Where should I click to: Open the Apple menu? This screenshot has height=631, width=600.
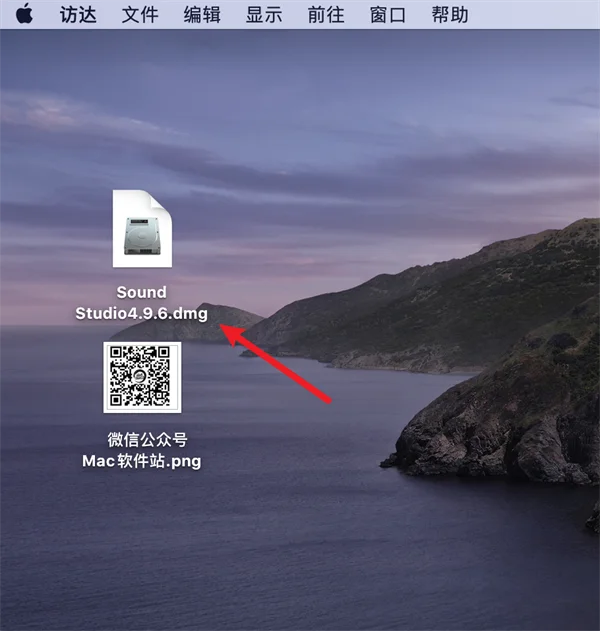[25, 14]
